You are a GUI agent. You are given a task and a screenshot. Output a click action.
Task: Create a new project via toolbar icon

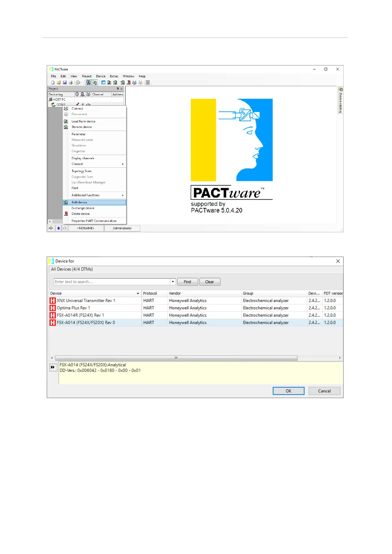53,82
